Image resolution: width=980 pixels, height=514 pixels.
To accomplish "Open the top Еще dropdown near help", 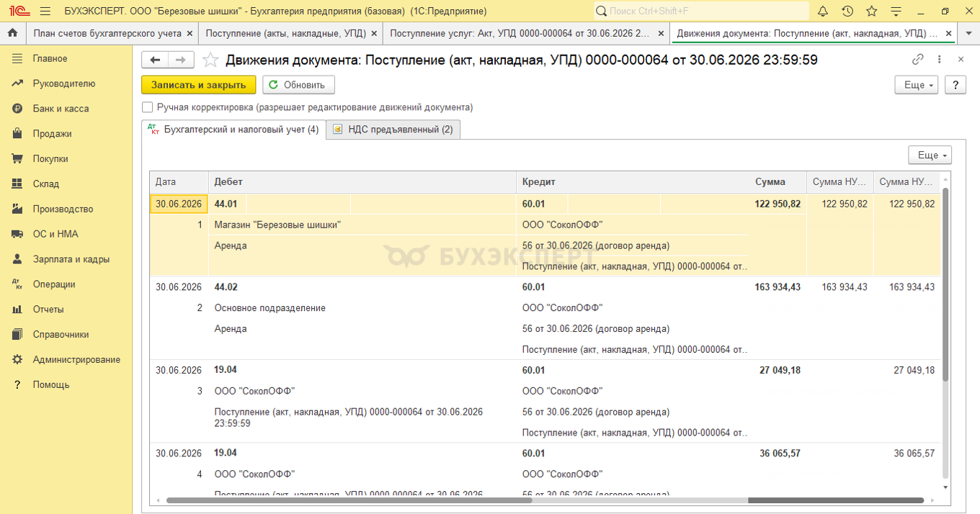I will [x=916, y=85].
